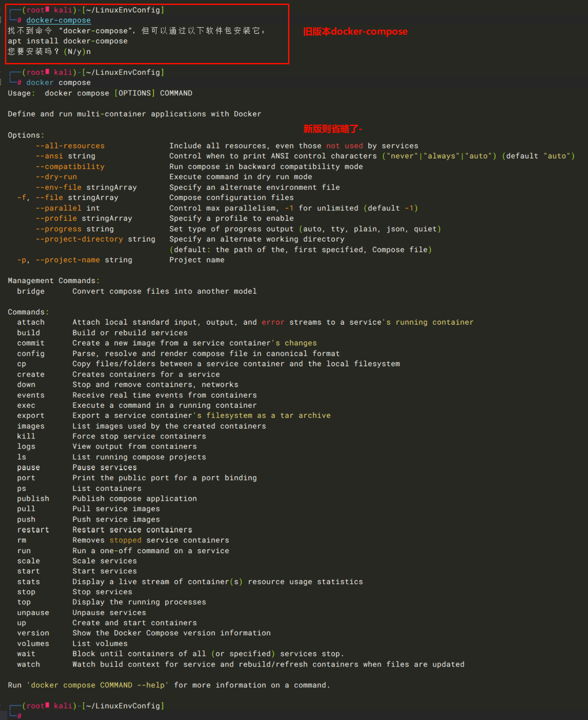Click the red highlighted word error
Viewport: 588px width, 720px height.
coord(273,322)
